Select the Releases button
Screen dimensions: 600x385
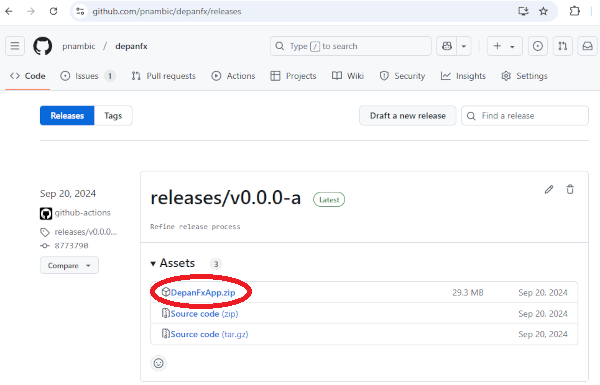(x=67, y=116)
